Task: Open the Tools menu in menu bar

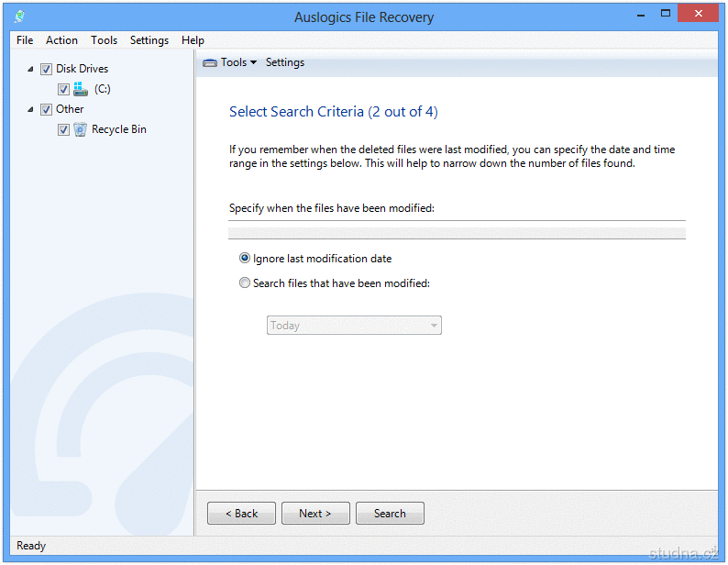Action: click(104, 40)
